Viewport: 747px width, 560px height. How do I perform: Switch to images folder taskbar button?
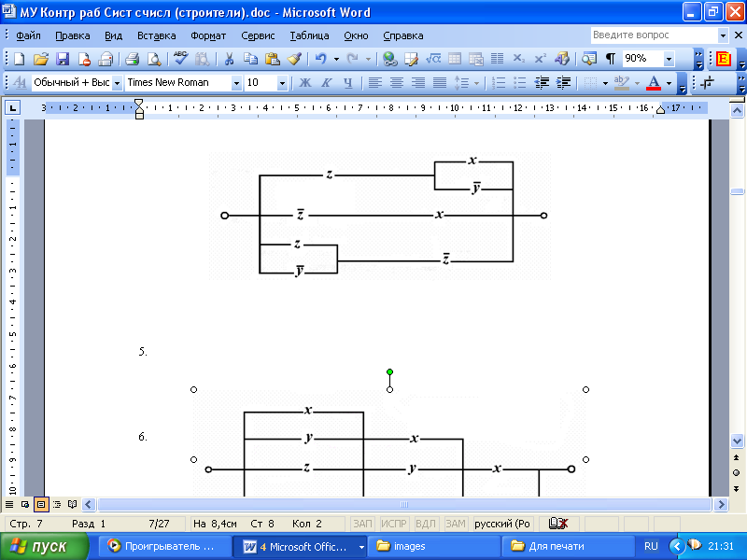[436, 546]
